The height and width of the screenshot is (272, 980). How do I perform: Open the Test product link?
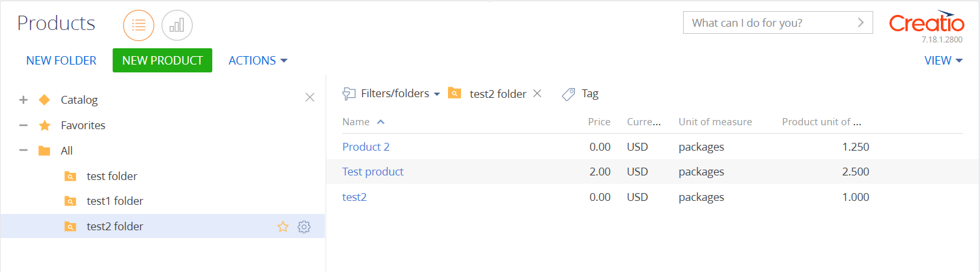tap(373, 172)
